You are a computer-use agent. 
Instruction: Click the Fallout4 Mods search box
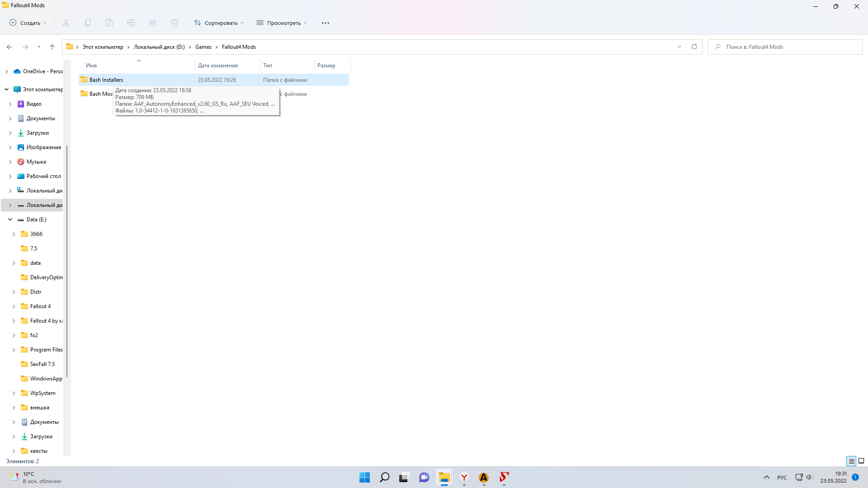pos(787,47)
